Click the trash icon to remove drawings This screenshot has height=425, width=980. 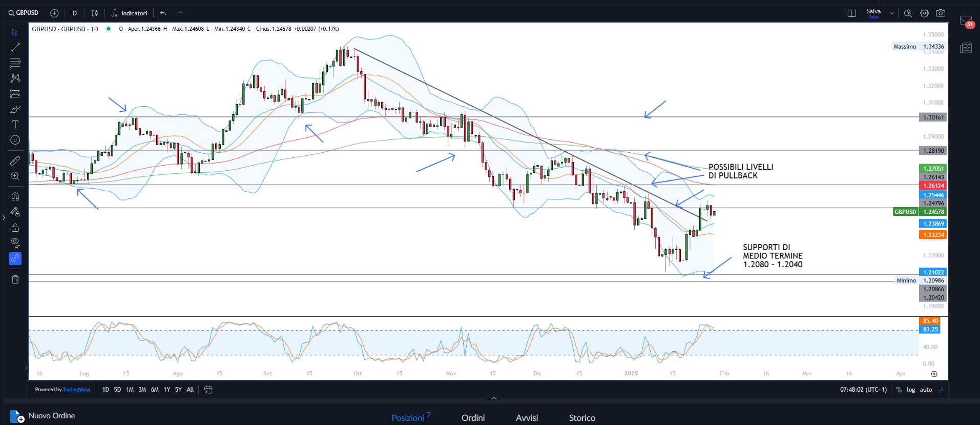15,279
